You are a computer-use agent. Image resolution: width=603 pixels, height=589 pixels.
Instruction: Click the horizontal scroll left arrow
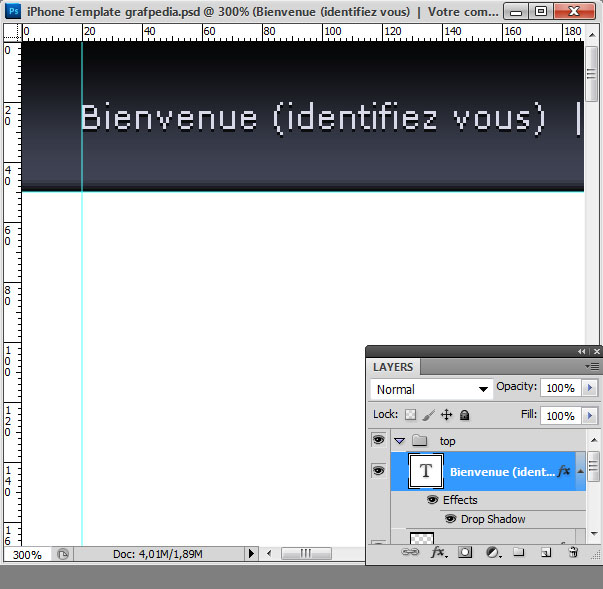[x=269, y=553]
